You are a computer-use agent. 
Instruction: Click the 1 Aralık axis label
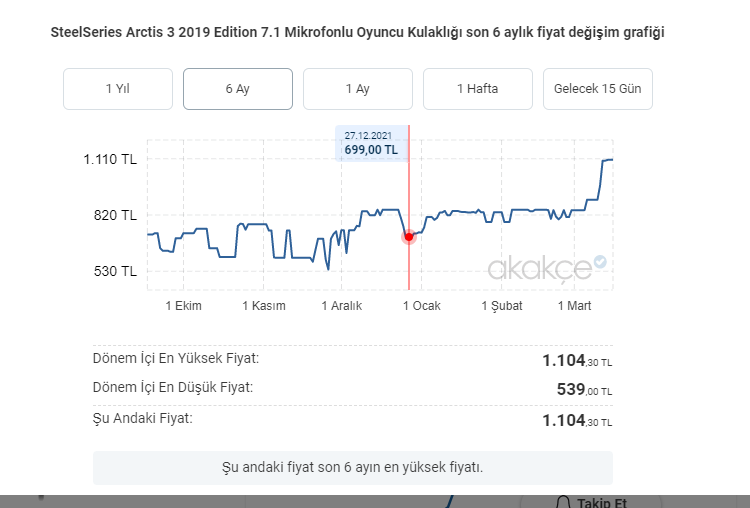(341, 306)
